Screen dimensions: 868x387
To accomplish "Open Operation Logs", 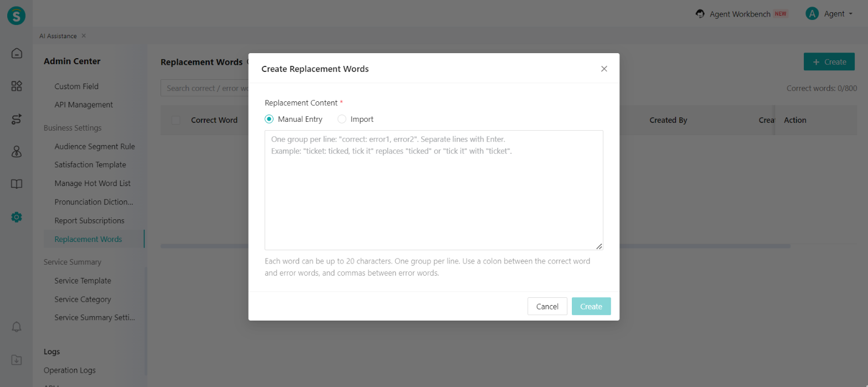I will [x=70, y=370].
